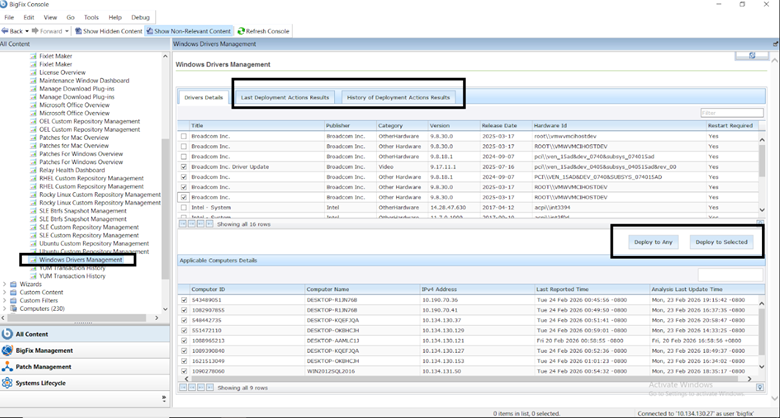Uncheck computer 543489051 checkbox

183,299
